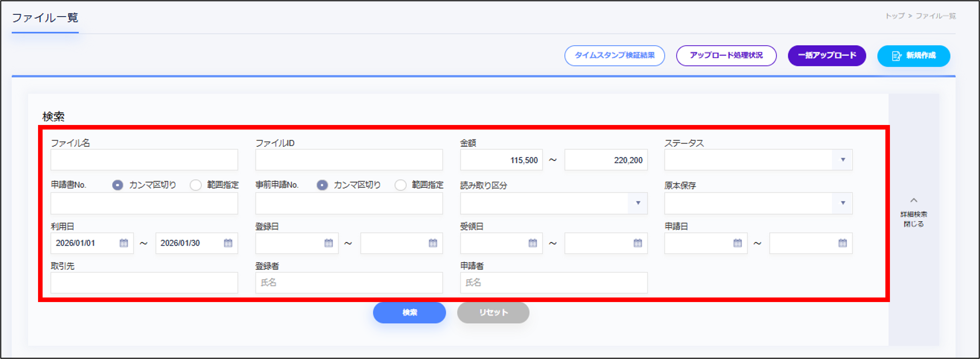Select 範囲指定 radio for 事前申請No.
This screenshot has height=359, width=980.
point(400,185)
